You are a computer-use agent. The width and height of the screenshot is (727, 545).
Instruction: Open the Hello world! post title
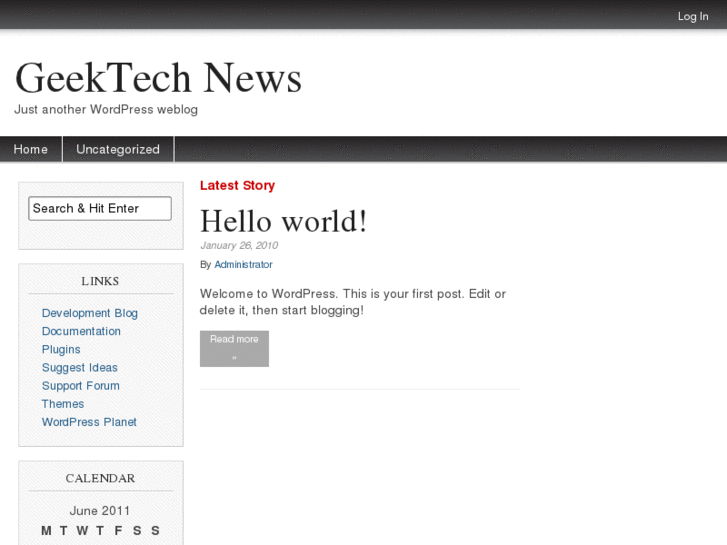pyautogui.click(x=283, y=221)
